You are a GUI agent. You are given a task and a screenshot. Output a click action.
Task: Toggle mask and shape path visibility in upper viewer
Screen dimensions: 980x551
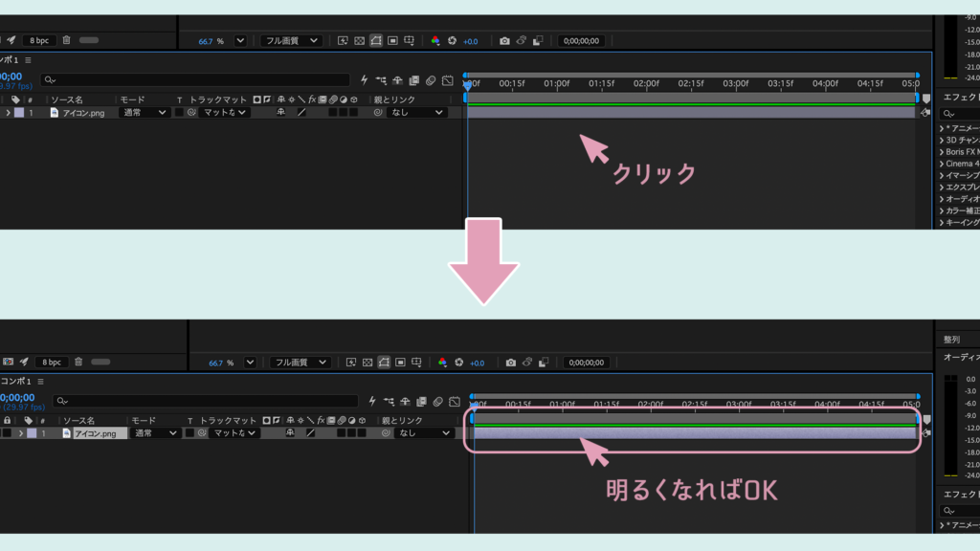pos(375,40)
